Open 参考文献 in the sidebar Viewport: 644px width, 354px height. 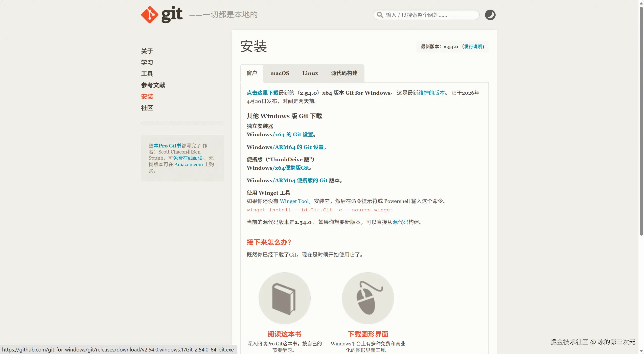[153, 85]
